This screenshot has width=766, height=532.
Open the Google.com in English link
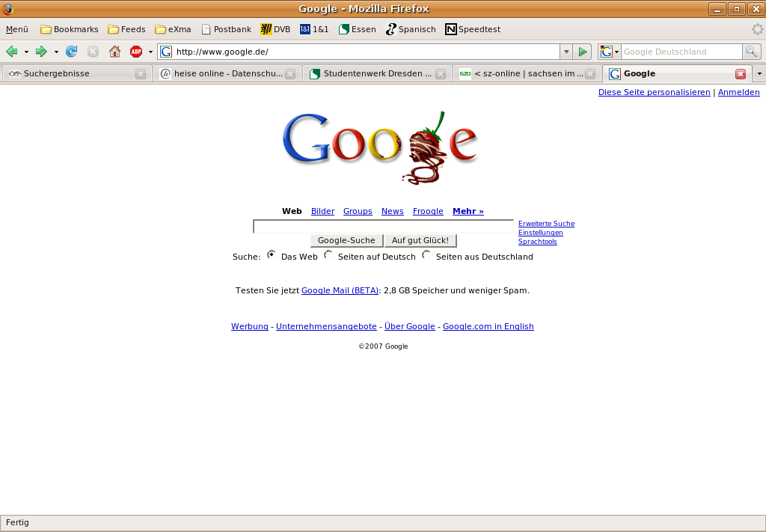pos(488,326)
